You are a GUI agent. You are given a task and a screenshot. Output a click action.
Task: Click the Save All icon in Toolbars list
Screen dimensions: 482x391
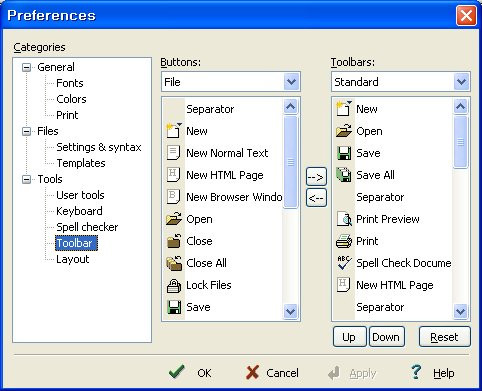pos(344,175)
